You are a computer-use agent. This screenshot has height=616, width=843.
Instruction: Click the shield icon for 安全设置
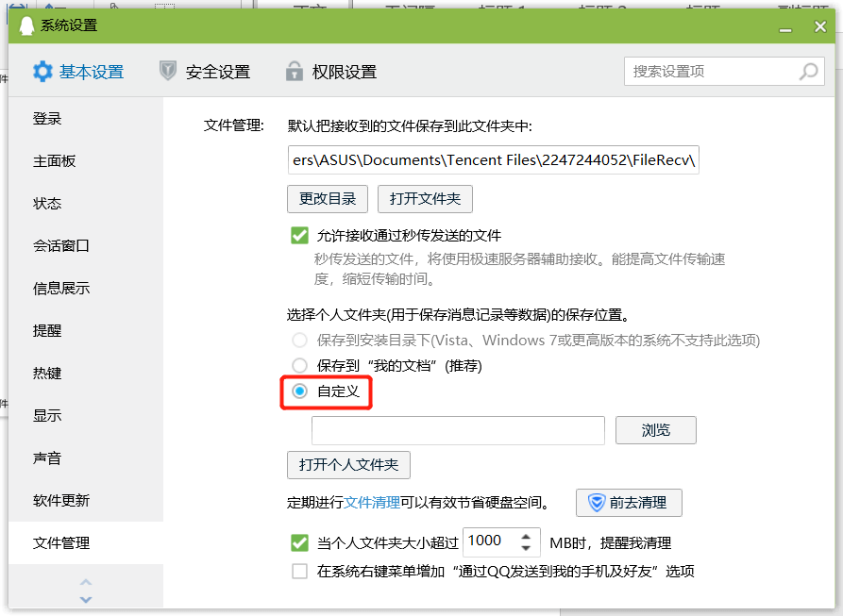click(x=168, y=71)
